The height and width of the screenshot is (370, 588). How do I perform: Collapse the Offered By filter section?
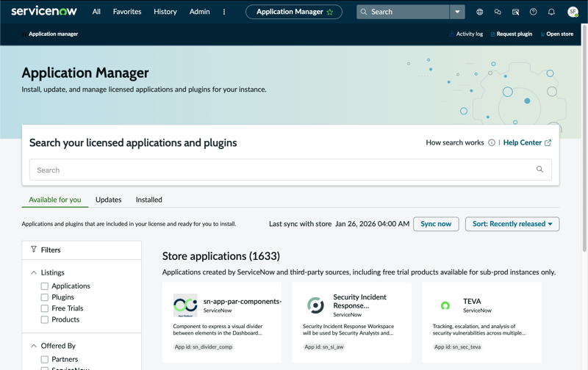click(x=34, y=346)
